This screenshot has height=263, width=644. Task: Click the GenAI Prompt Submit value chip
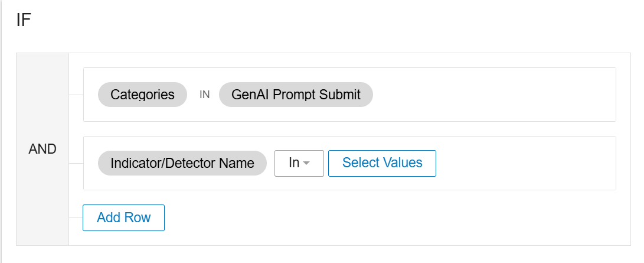tap(296, 95)
